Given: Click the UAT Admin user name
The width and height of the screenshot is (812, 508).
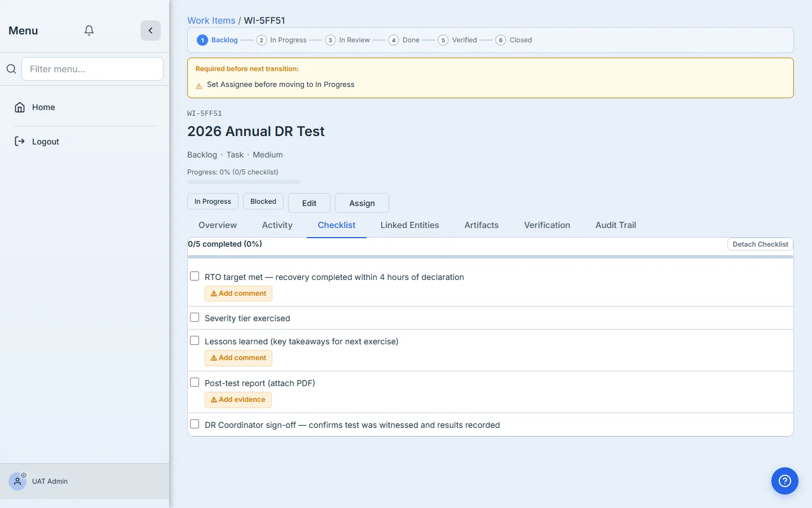Looking at the screenshot, I should point(50,481).
